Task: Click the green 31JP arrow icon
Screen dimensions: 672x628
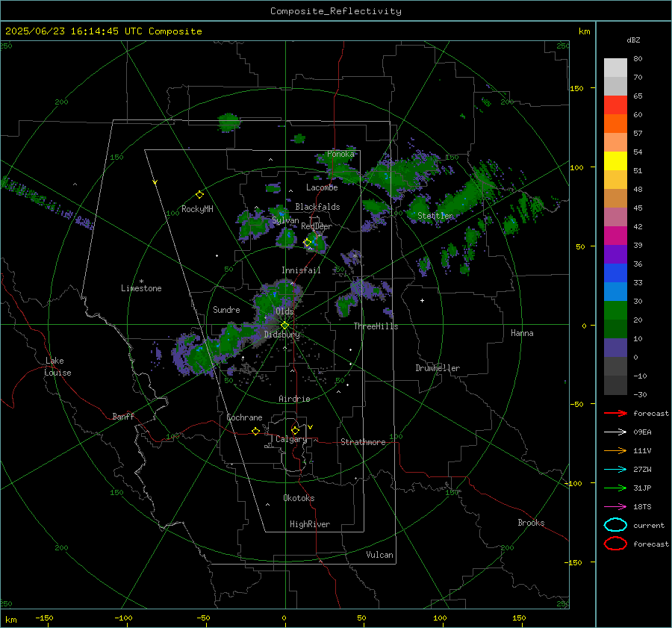Action: [x=615, y=488]
